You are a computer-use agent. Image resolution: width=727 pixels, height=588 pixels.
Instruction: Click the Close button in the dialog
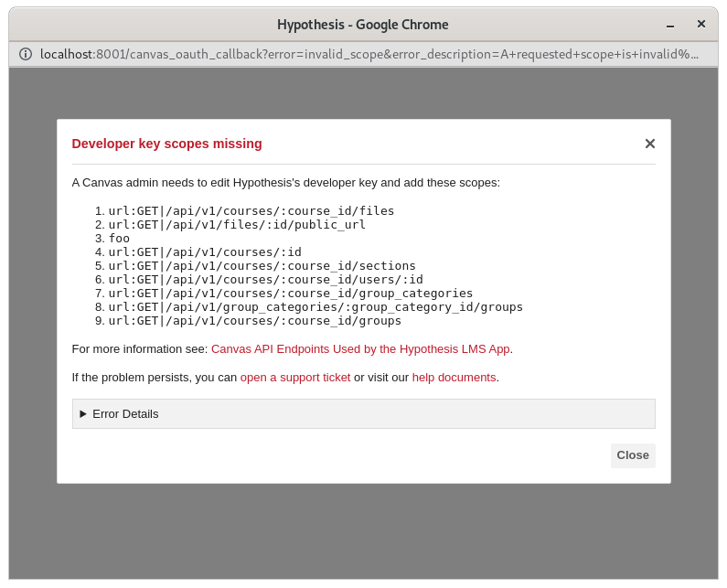coord(633,455)
